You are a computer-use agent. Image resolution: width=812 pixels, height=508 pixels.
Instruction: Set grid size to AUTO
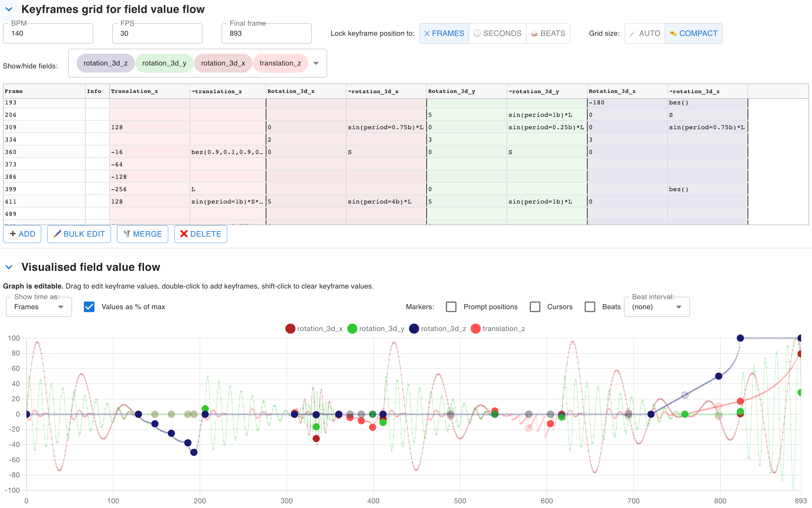(x=645, y=33)
